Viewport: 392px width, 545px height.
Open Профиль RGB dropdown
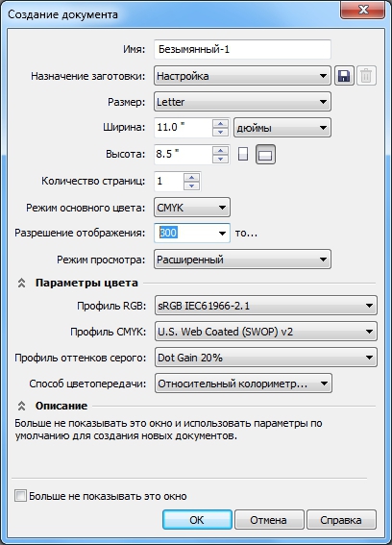(266, 306)
